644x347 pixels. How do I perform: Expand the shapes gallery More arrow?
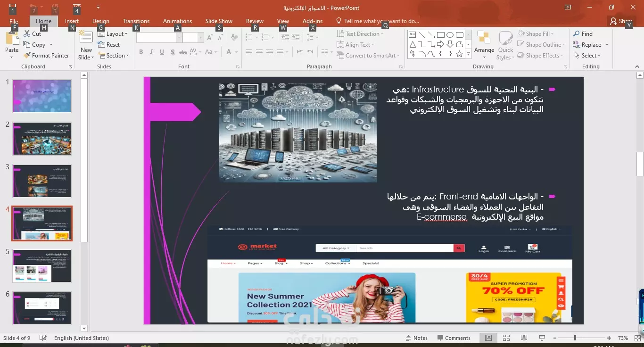pos(468,55)
